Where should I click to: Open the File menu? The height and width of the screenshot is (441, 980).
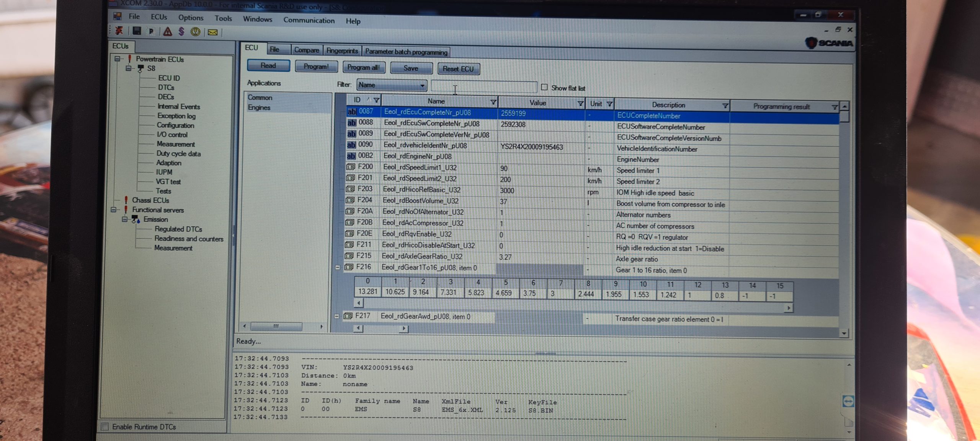tap(134, 16)
